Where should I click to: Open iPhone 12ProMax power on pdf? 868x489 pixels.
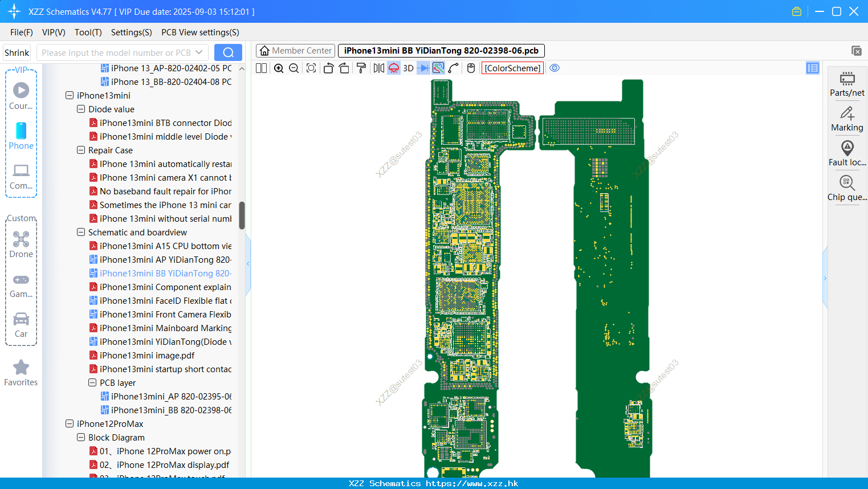(x=160, y=451)
